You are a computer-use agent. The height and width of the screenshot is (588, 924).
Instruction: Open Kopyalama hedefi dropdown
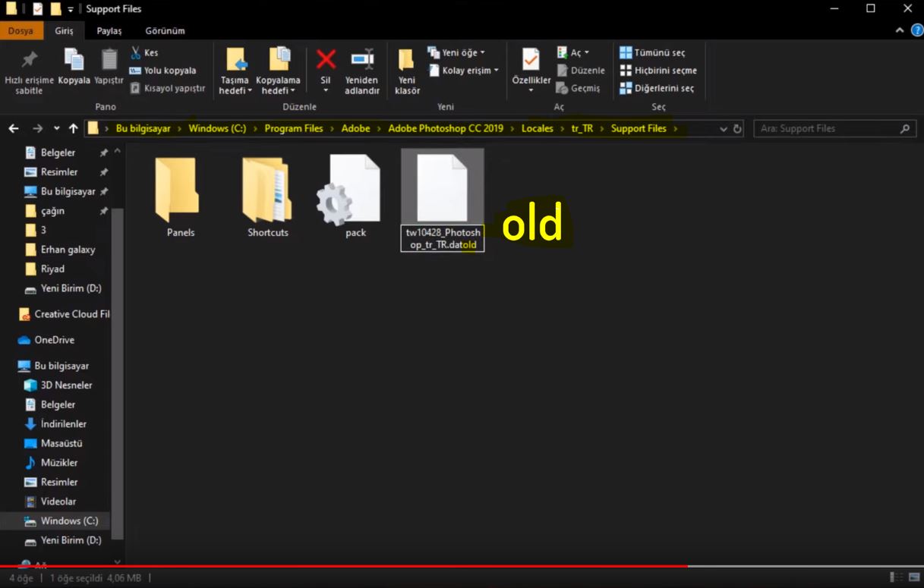click(278, 72)
